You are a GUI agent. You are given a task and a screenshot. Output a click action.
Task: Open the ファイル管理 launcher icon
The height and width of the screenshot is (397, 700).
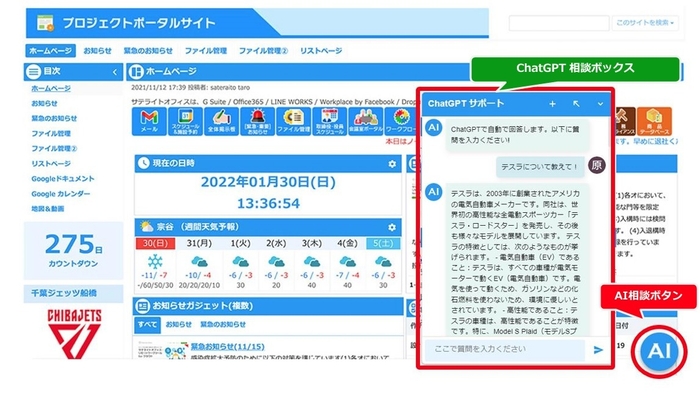pyautogui.click(x=293, y=121)
